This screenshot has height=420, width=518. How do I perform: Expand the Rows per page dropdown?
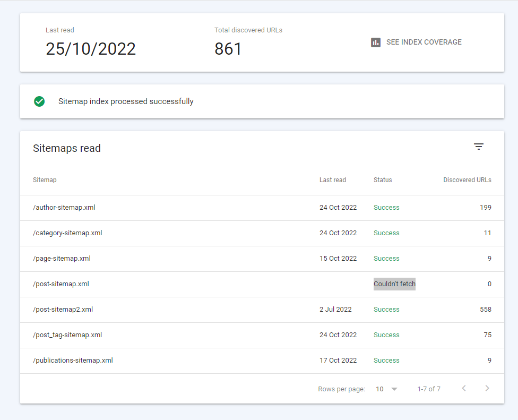click(387, 389)
